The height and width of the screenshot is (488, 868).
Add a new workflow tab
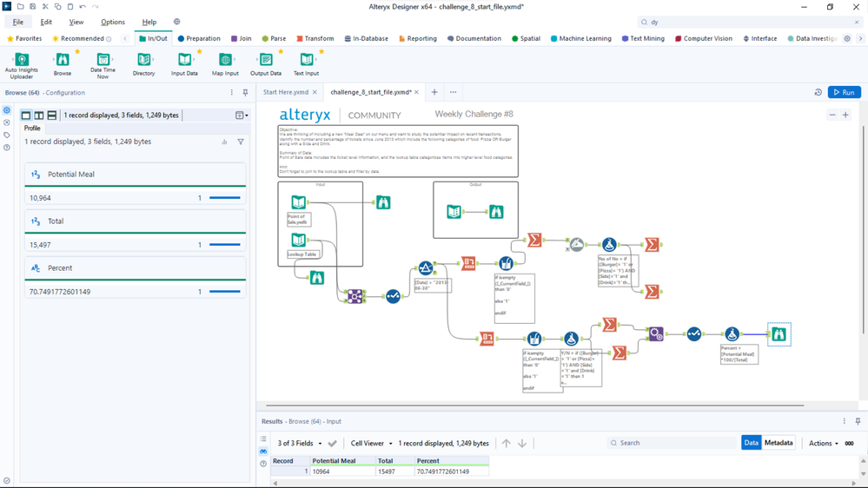[x=434, y=92]
